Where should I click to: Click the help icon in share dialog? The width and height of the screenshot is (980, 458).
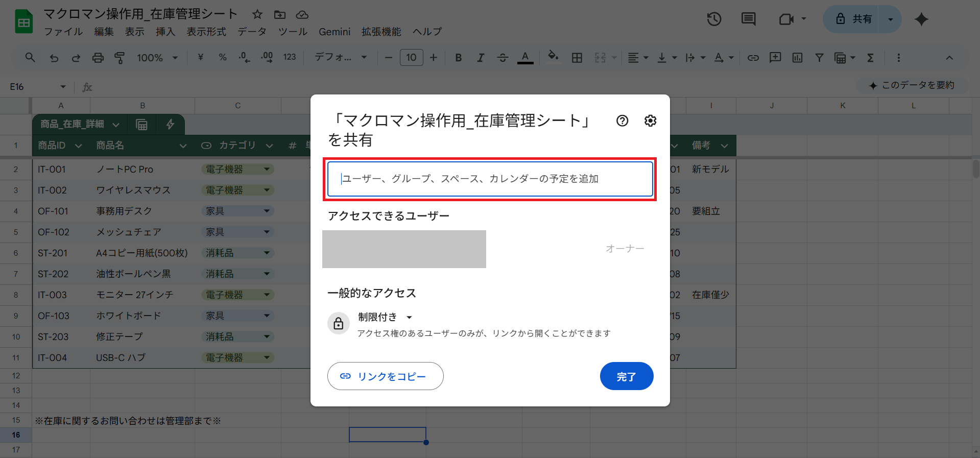point(622,121)
